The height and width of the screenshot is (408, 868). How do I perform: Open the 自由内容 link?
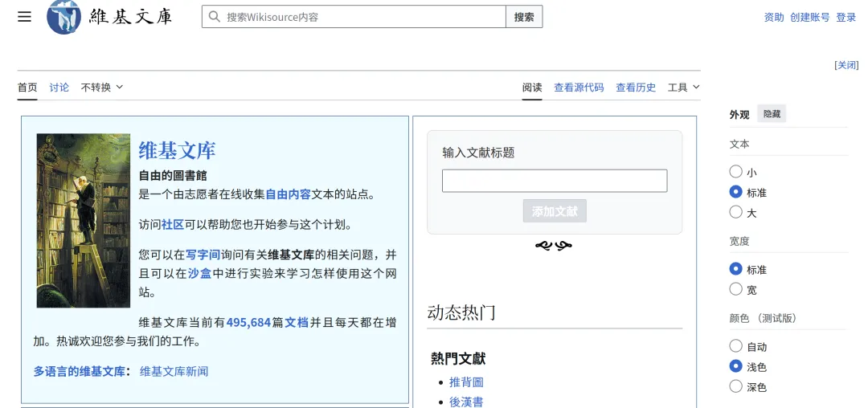coord(288,194)
